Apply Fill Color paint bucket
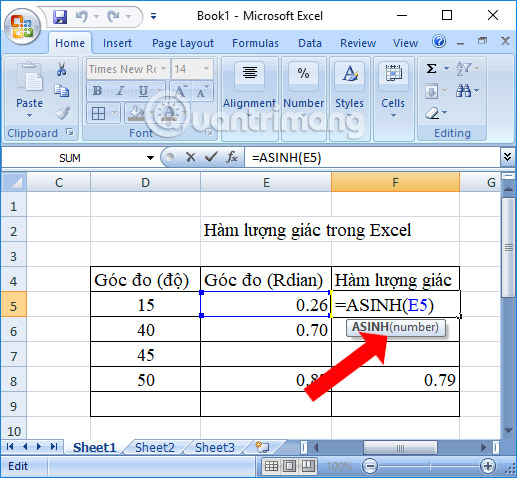This screenshot has height=478, width=517. [136, 113]
